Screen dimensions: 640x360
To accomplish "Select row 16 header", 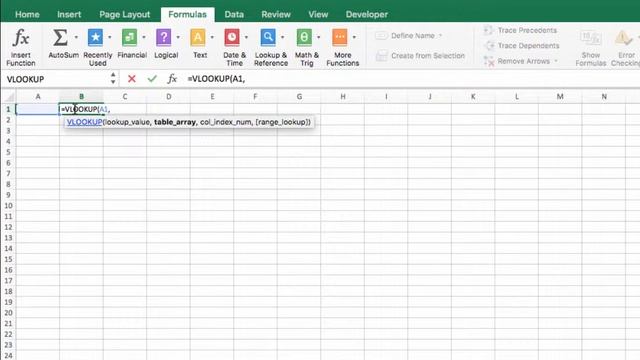I will click(8, 270).
